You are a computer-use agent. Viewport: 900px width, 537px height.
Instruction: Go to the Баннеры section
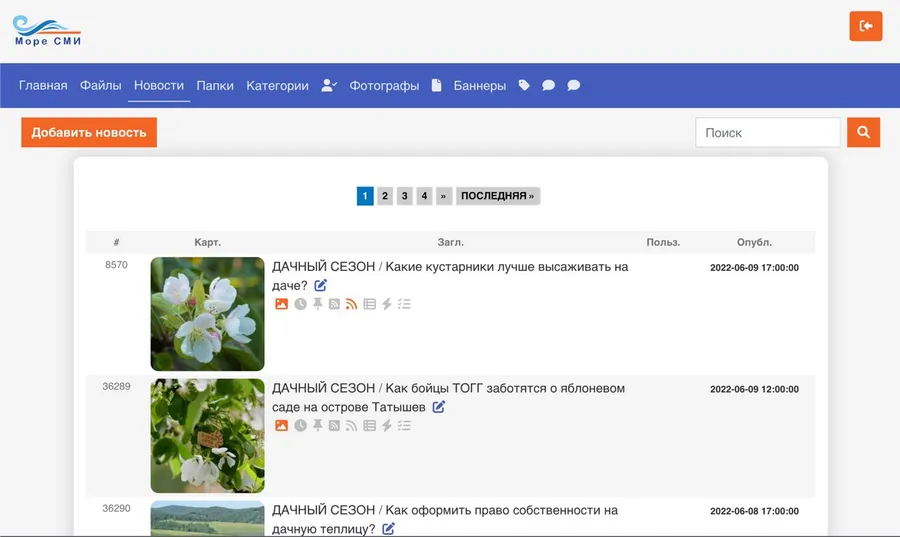[x=480, y=86]
